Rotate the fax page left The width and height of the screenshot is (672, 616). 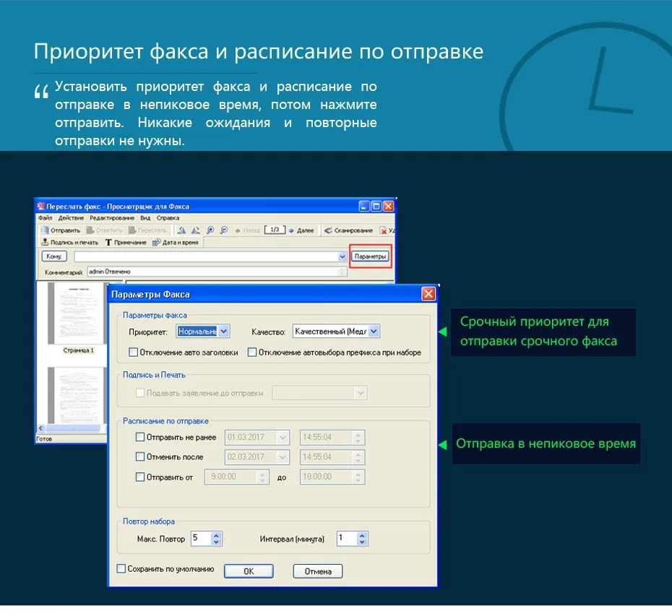[181, 230]
